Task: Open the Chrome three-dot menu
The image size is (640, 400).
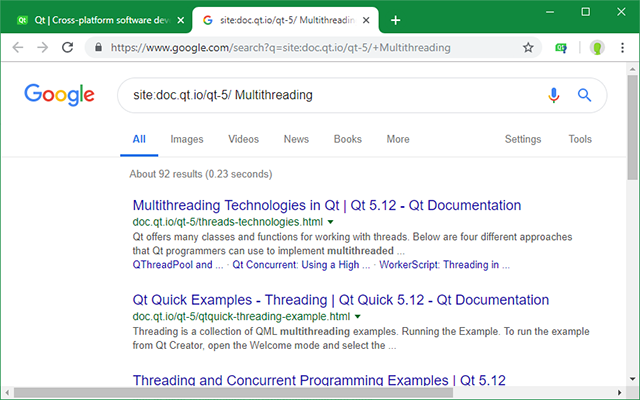Action: [x=622, y=48]
